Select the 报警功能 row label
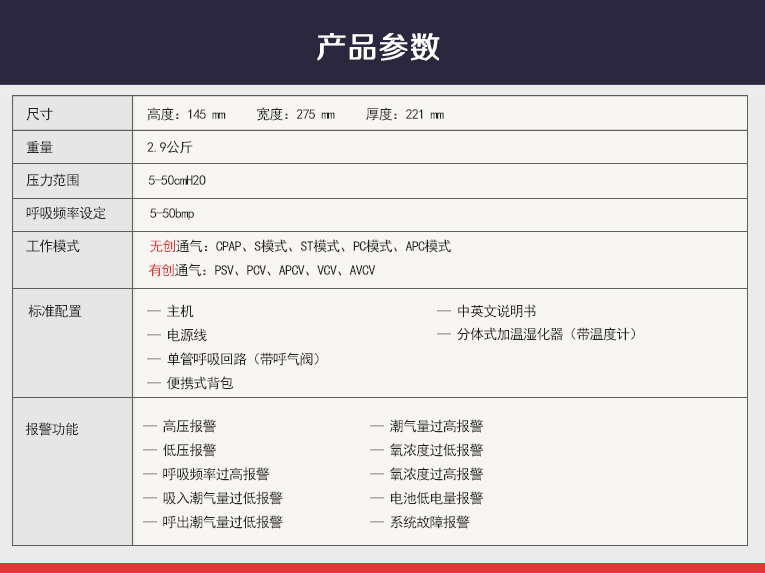765x574 pixels. pos(52,429)
